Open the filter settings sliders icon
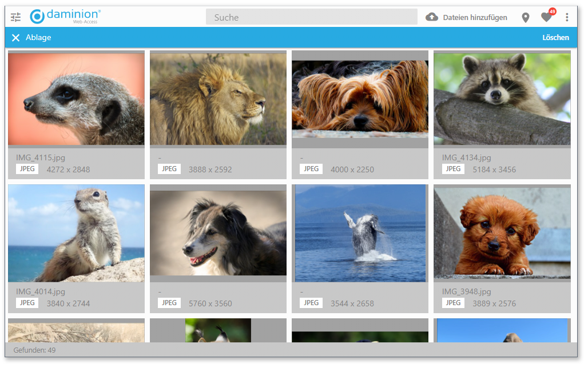Image resolution: width=588 pixels, height=367 pixels. [x=15, y=17]
